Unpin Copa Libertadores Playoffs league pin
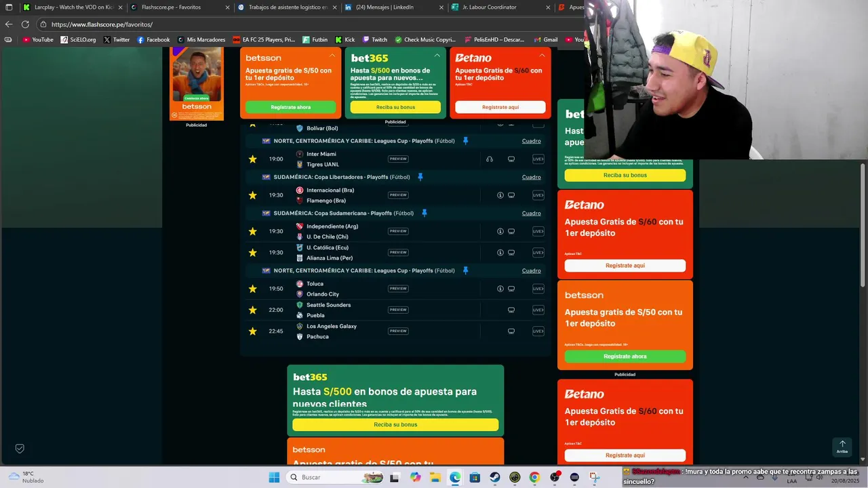This screenshot has width=868, height=488. (420, 177)
